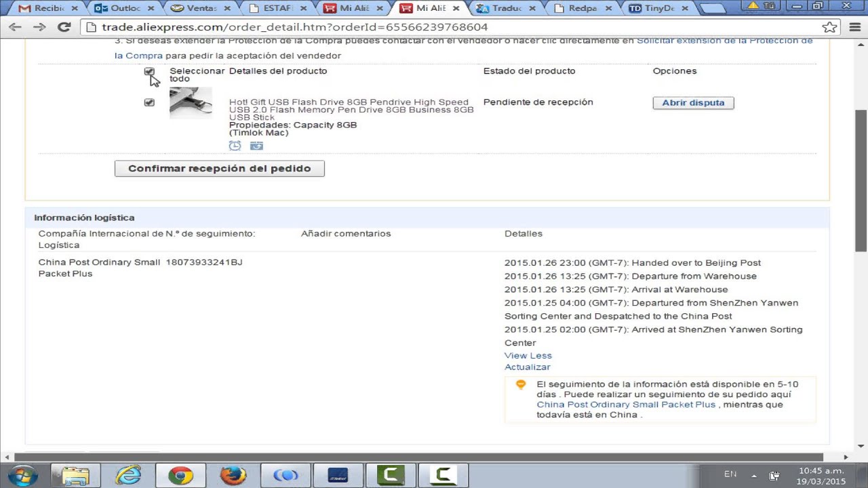
Task: Click the address bar URL field
Action: [451, 27]
